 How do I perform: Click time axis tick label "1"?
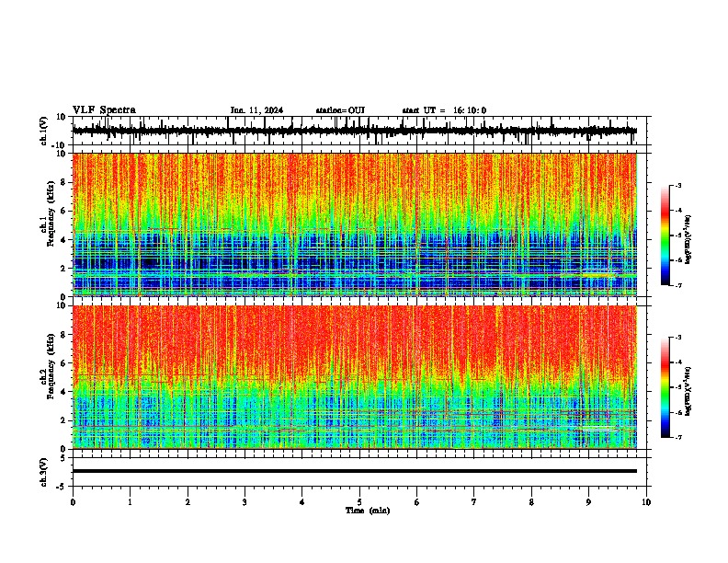coord(130,502)
